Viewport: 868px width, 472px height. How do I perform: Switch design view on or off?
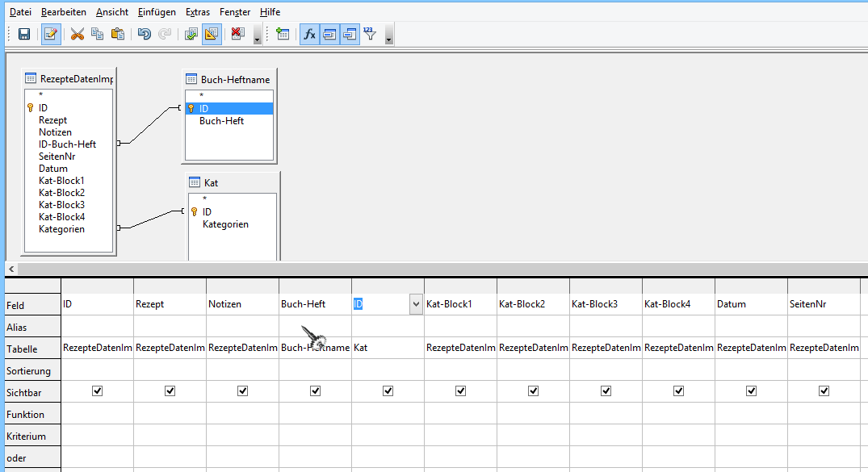click(212, 35)
